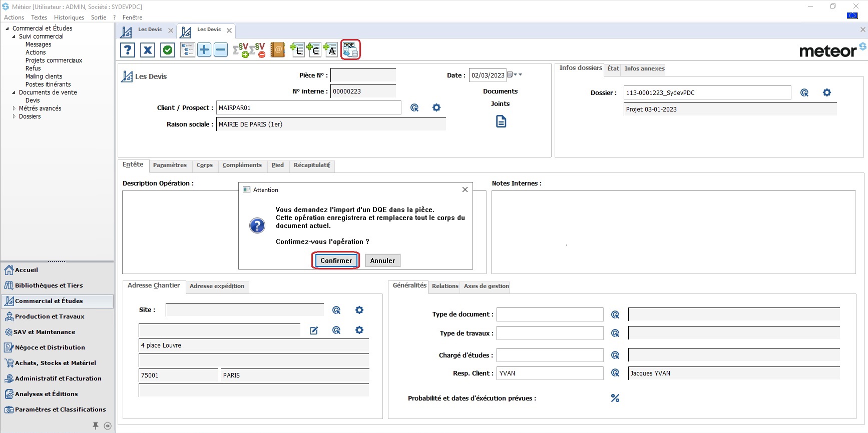Open the Adresse expédition tab
The height and width of the screenshot is (433, 868).
click(217, 286)
